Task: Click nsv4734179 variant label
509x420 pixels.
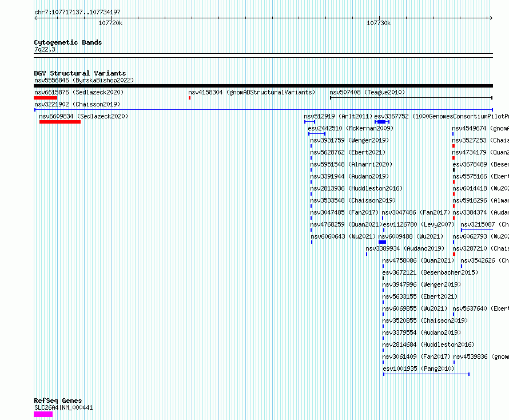Action: pos(480,152)
